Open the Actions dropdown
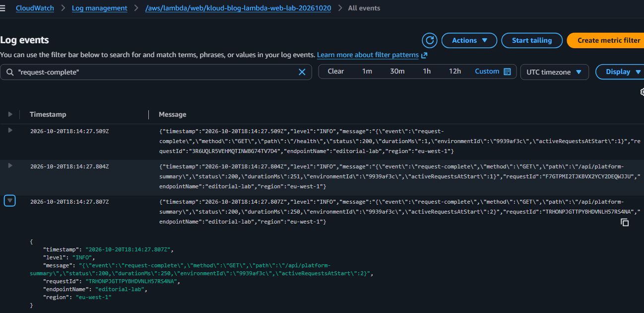 pyautogui.click(x=469, y=40)
